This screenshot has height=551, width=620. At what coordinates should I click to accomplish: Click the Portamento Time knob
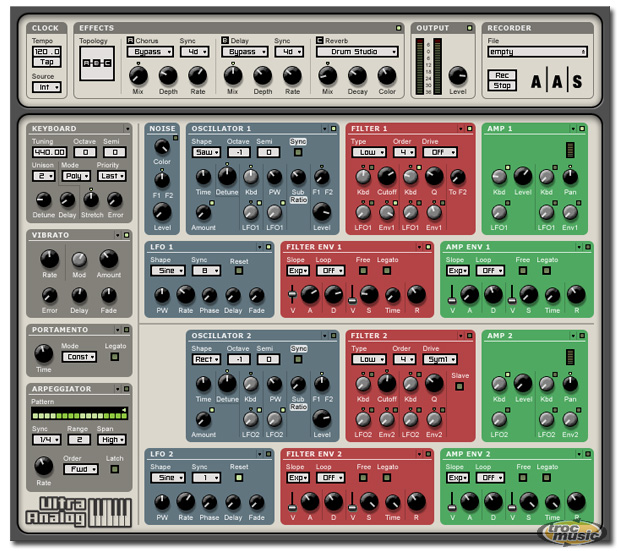coord(44,353)
